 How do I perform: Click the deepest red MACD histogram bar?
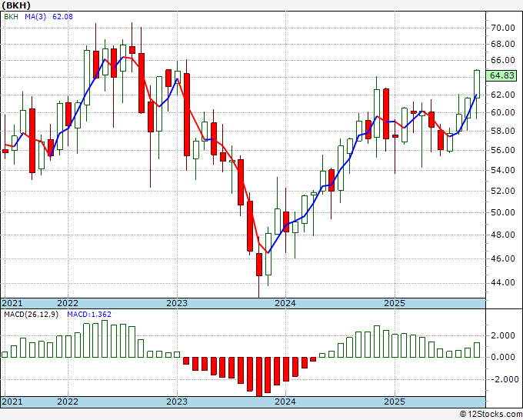pos(259,377)
